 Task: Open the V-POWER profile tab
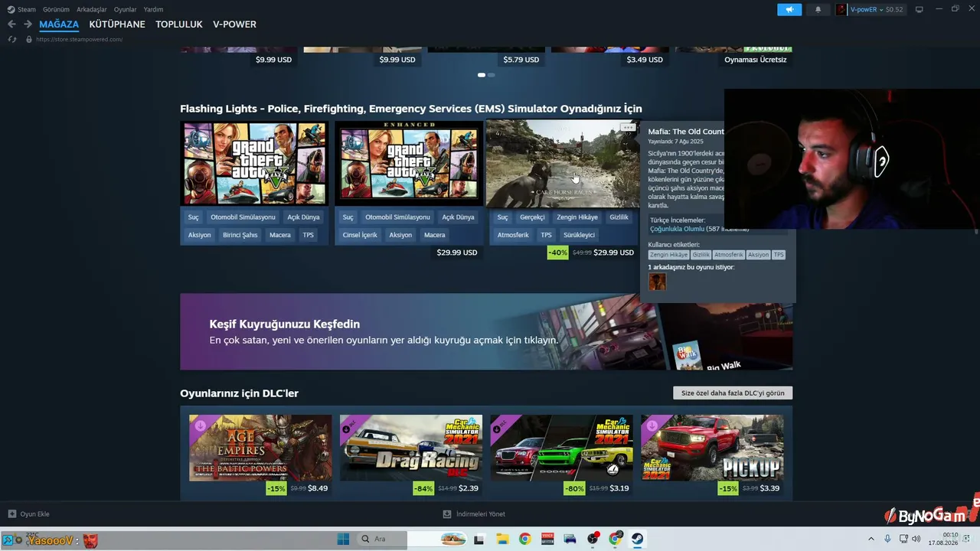point(234,24)
